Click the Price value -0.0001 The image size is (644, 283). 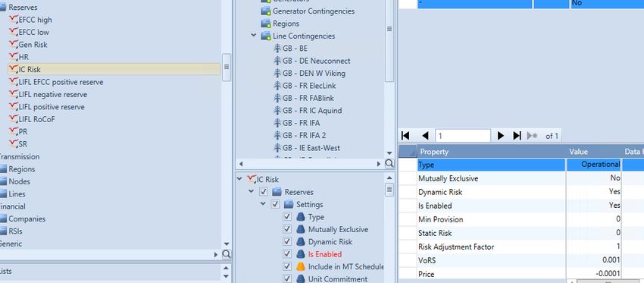(x=608, y=274)
